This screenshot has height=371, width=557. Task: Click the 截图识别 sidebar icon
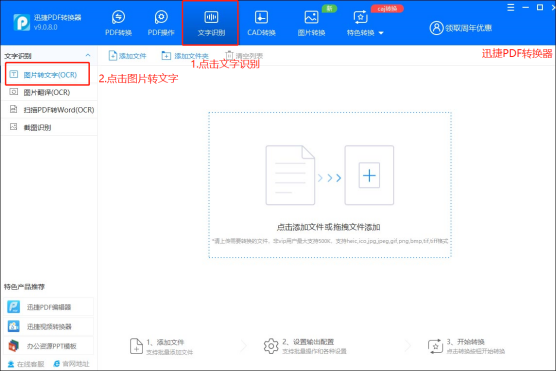(13, 127)
